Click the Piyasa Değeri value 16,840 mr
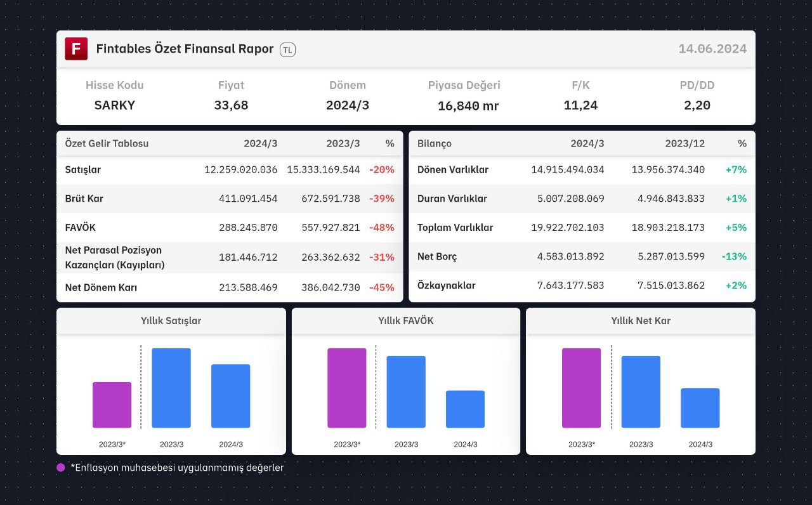The height and width of the screenshot is (505, 812). tap(468, 106)
